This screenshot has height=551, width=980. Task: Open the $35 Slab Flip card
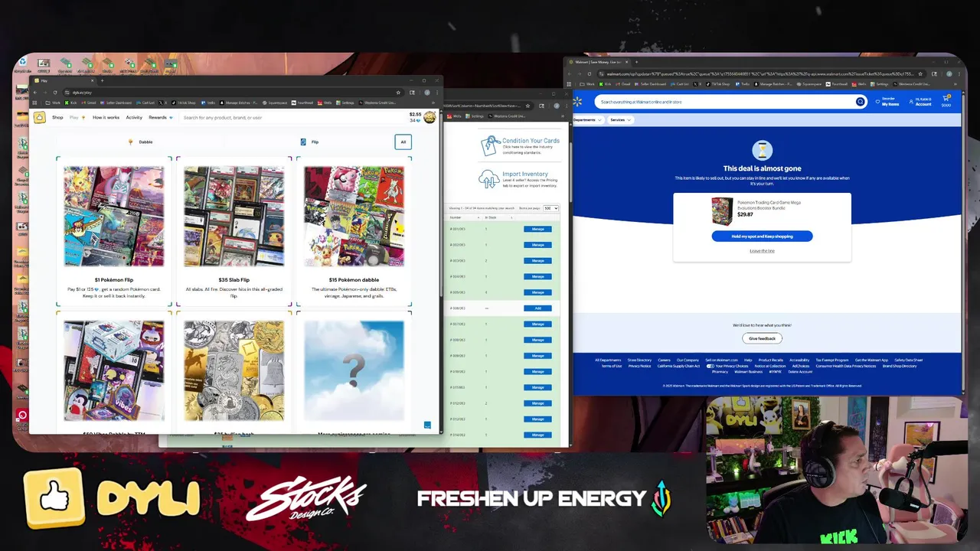234,230
